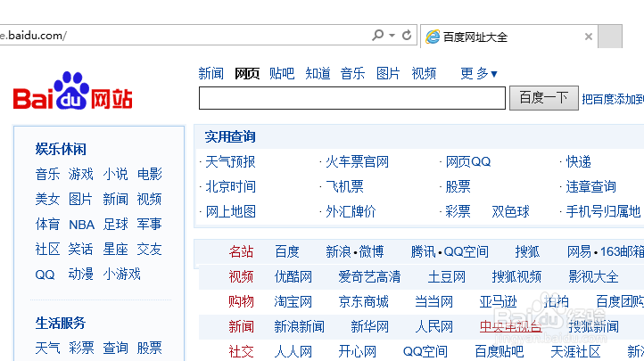Click the Baidu 网站 logo
Viewport: 644px width, 361px height.
[72, 91]
